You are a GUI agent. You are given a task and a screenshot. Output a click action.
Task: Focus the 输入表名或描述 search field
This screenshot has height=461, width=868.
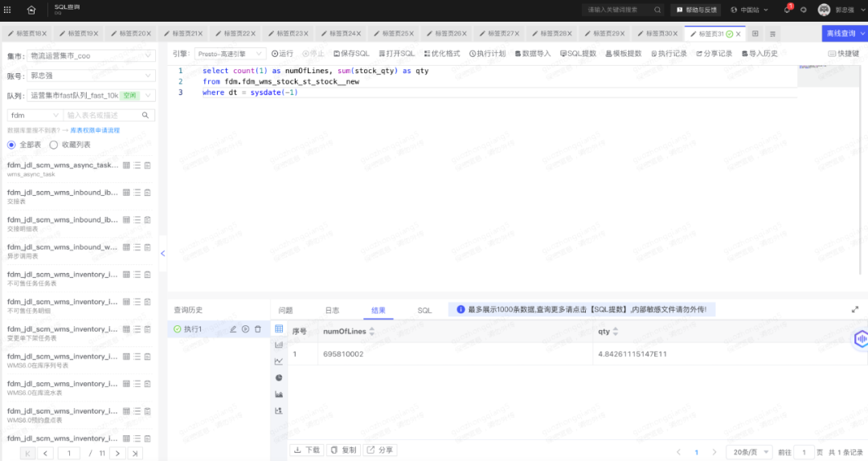[102, 115]
